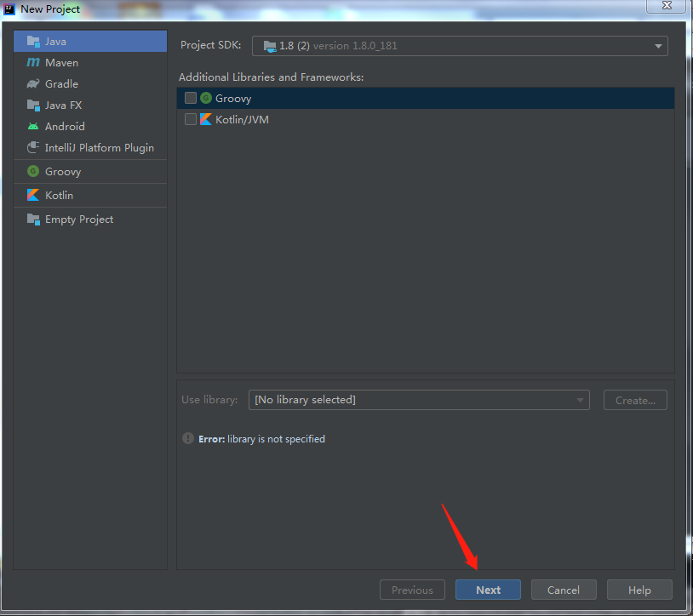Viewport: 693px width, 616px height.
Task: Click the 'New Project' window title
Action: (50, 9)
